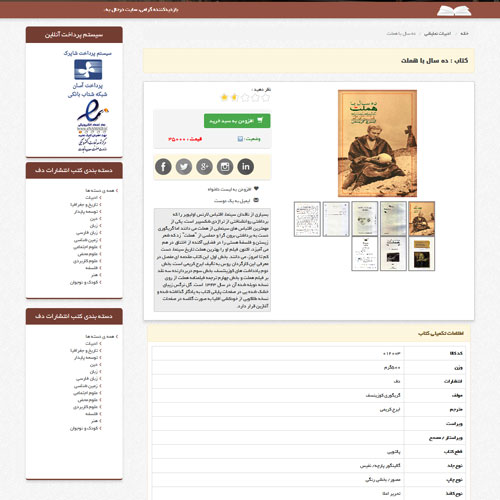The image size is (500, 500).
Task: Expand chevron beside همه ی دسته ها in lower panel
Action: point(117,337)
